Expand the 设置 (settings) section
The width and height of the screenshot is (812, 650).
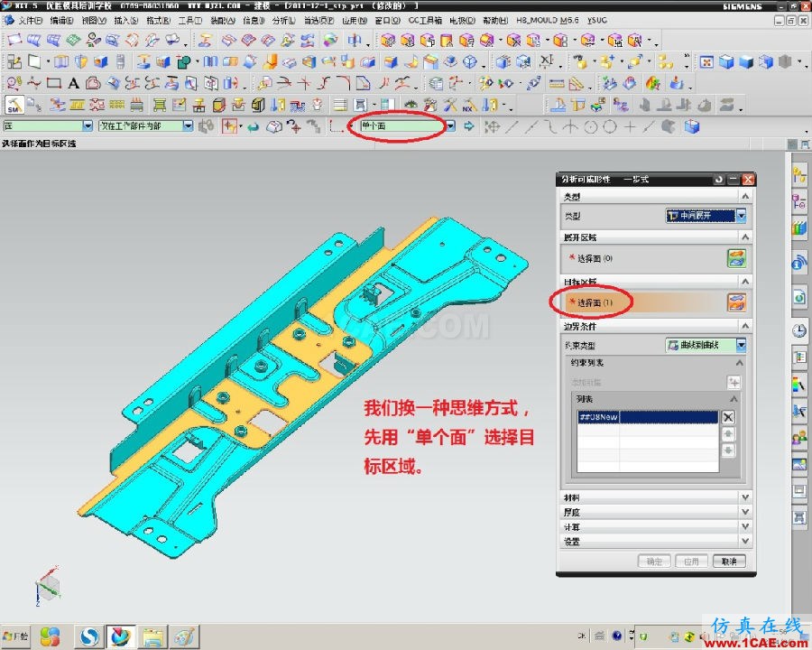655,541
